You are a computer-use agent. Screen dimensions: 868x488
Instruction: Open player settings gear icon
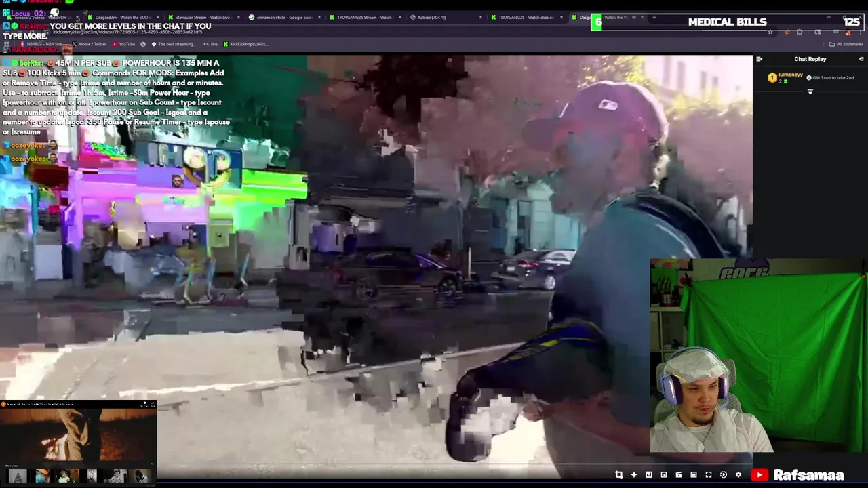click(x=738, y=475)
